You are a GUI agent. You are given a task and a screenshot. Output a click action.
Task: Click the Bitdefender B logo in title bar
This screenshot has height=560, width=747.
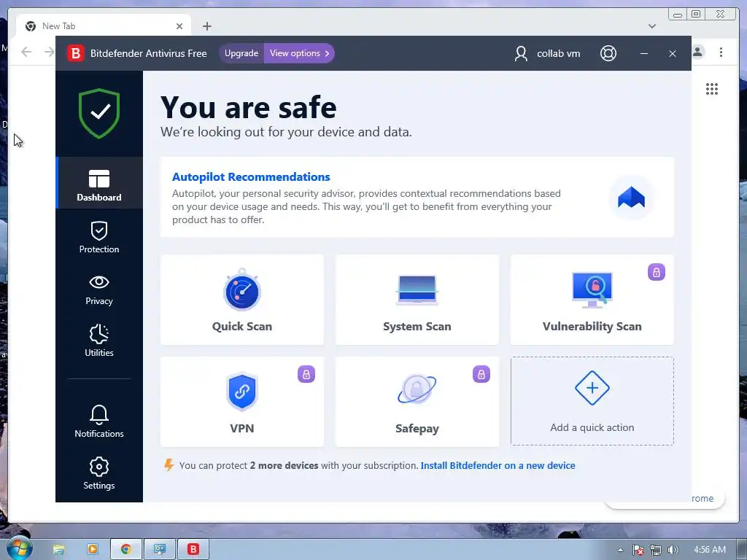pyautogui.click(x=76, y=53)
